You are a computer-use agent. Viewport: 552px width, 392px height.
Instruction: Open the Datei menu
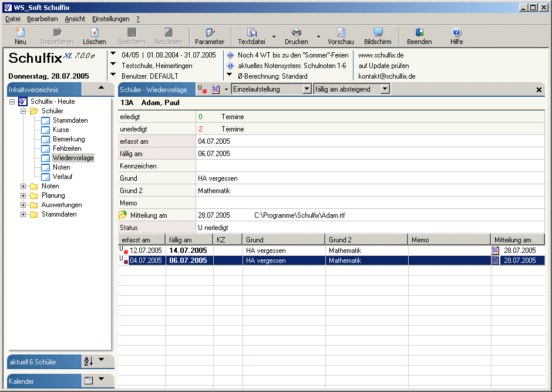(13, 19)
